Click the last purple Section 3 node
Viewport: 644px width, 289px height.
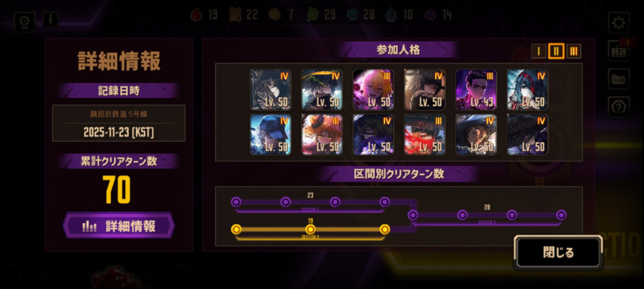click(x=562, y=215)
